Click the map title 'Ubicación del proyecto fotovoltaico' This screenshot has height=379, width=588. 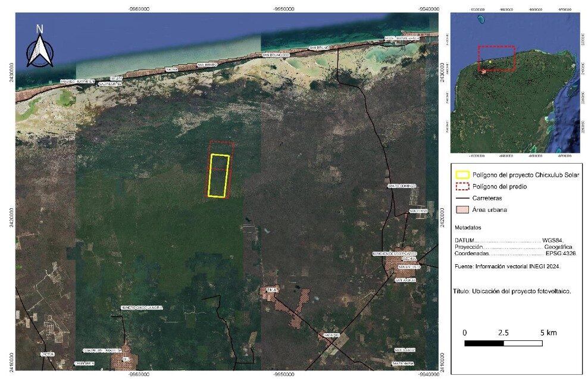coord(512,291)
